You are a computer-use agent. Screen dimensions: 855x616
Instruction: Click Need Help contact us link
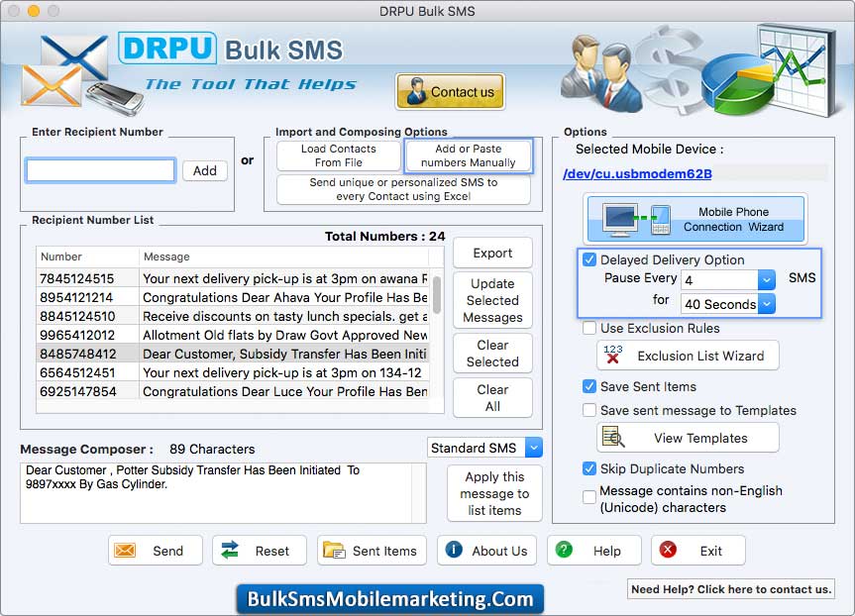[731, 588]
